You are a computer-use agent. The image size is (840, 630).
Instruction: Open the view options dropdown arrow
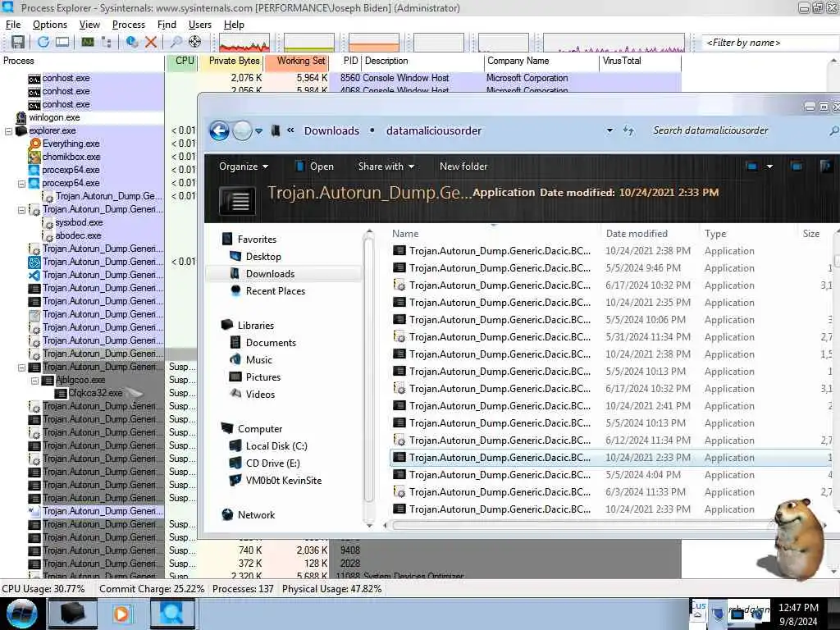coord(769,167)
